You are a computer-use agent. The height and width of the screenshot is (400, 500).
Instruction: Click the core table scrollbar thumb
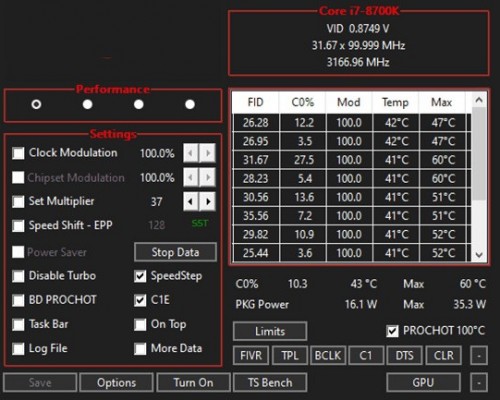479,153
